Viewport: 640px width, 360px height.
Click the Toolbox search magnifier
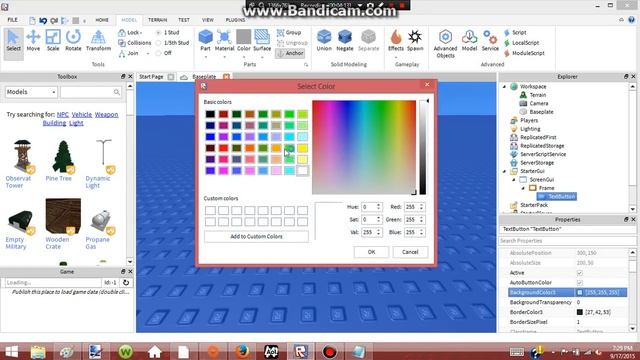point(117,92)
